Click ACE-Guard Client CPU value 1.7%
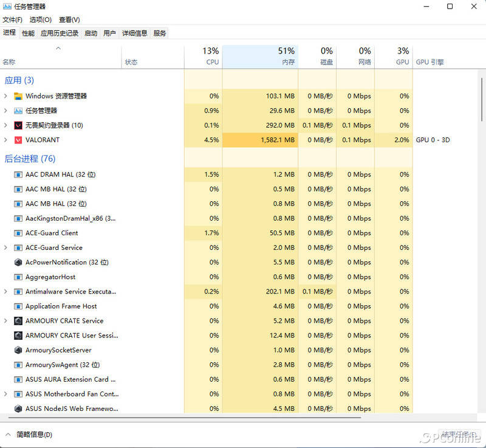The width and height of the screenshot is (486, 448). coord(211,233)
